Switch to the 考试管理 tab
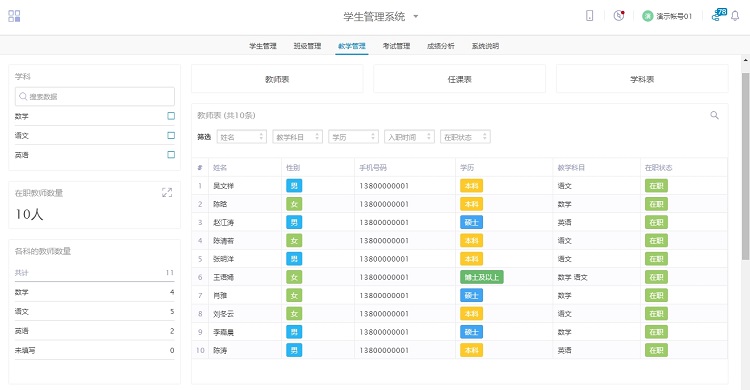The height and width of the screenshot is (390, 750). click(x=396, y=46)
